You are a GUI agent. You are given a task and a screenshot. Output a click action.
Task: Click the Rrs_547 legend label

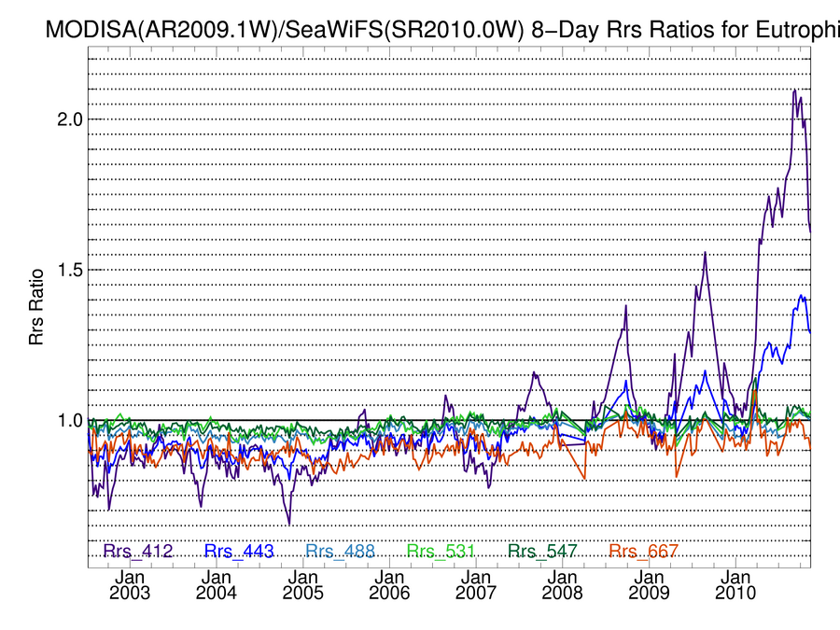[x=542, y=552]
